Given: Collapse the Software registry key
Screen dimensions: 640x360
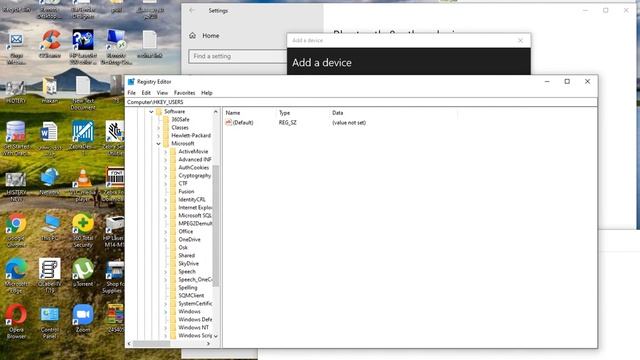Looking at the screenshot, I should [151, 111].
